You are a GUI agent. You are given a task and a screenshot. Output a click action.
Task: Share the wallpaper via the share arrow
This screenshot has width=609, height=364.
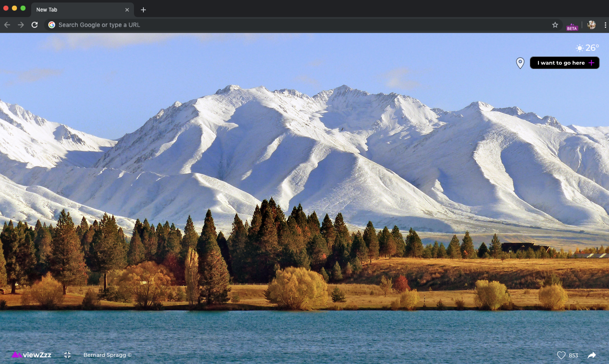(x=591, y=355)
